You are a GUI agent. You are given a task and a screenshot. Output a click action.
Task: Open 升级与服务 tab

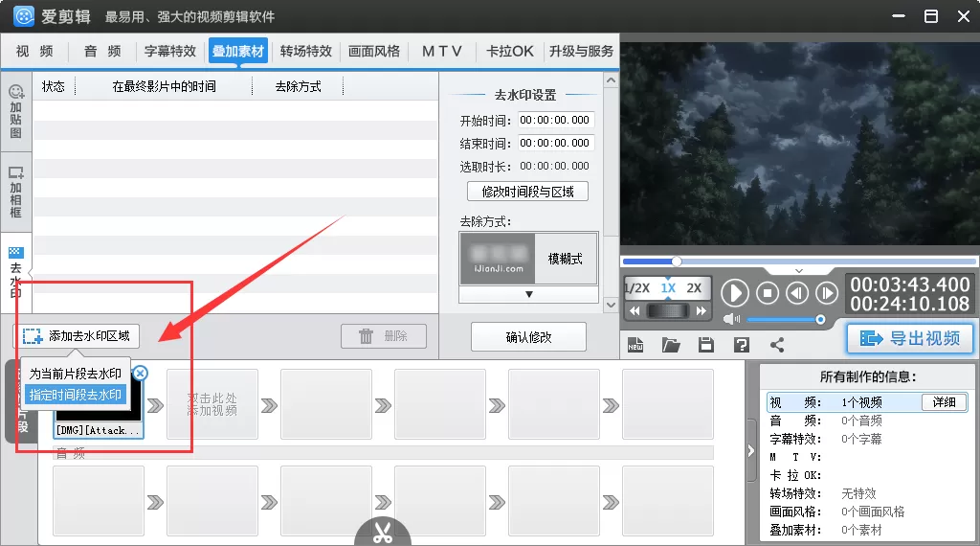pos(581,52)
